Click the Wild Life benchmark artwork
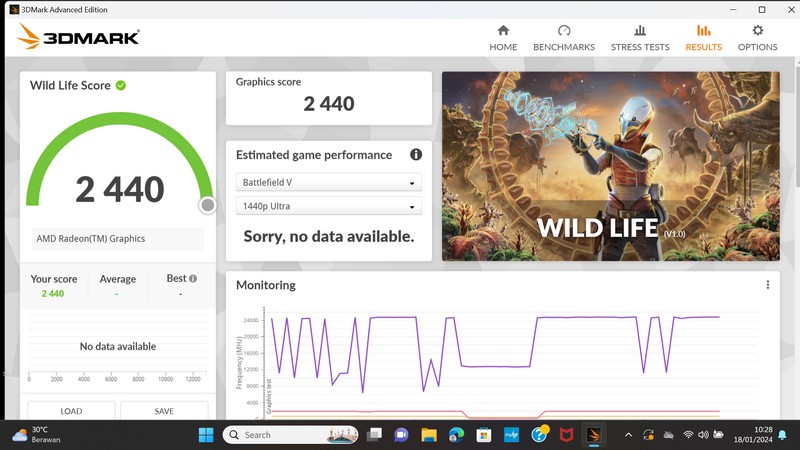The width and height of the screenshot is (800, 450). [x=610, y=165]
